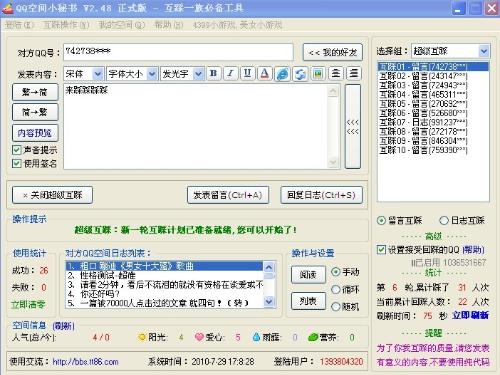Image resolution: width=500 pixels, height=375 pixels.
Task: Click the 内容预览 button
Action: [x=35, y=133]
